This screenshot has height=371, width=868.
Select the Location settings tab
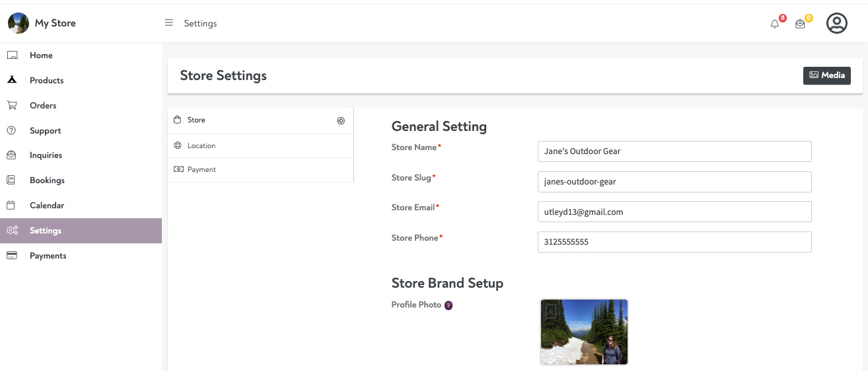tap(201, 145)
